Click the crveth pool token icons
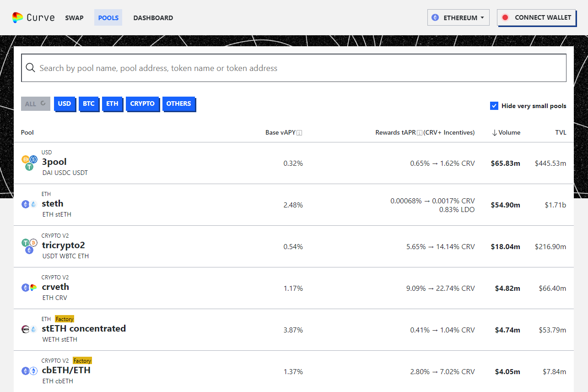Viewport: 588px width, 392px height. (29, 288)
